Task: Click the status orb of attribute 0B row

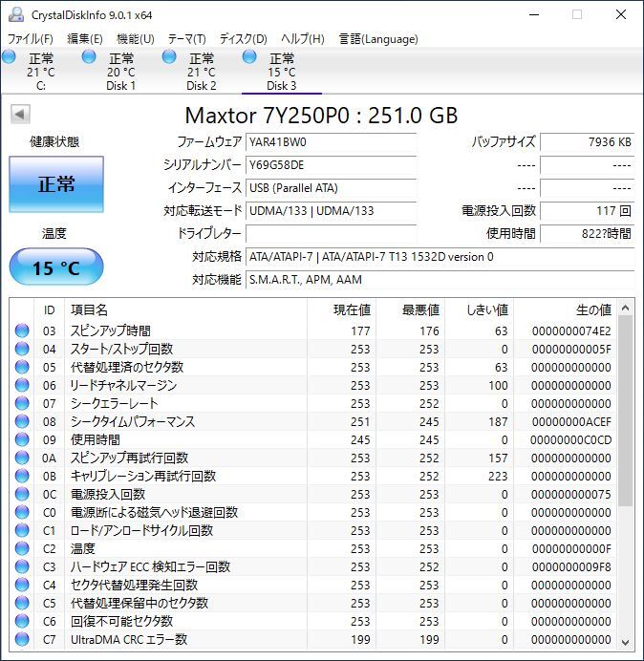Action: pyautogui.click(x=22, y=476)
